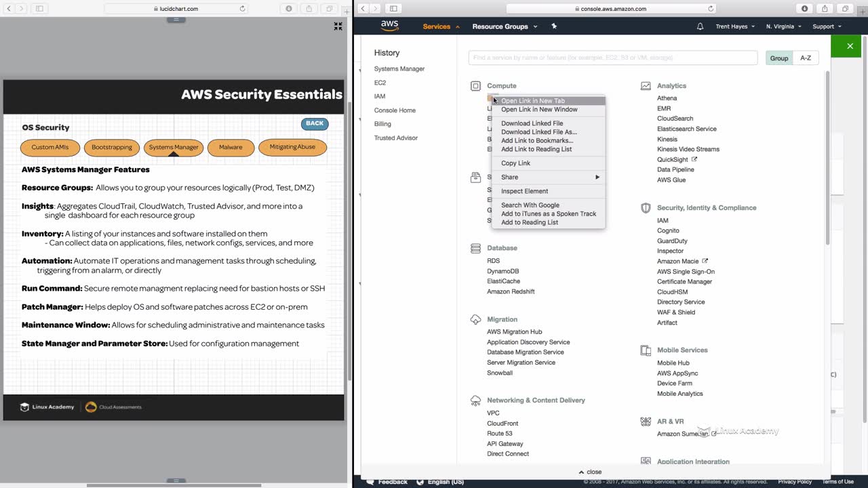The width and height of the screenshot is (868, 488).
Task: Show all tabs in the Lucidchart window
Action: 330,9
